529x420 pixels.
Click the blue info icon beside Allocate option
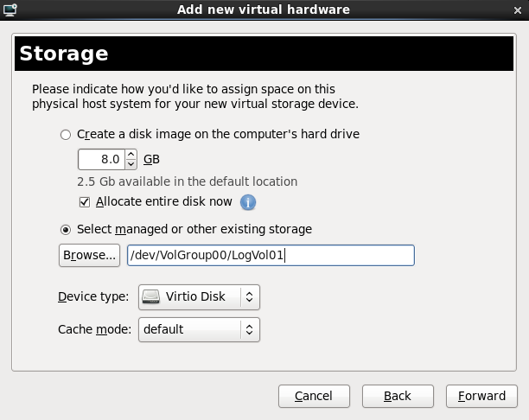pyautogui.click(x=248, y=202)
